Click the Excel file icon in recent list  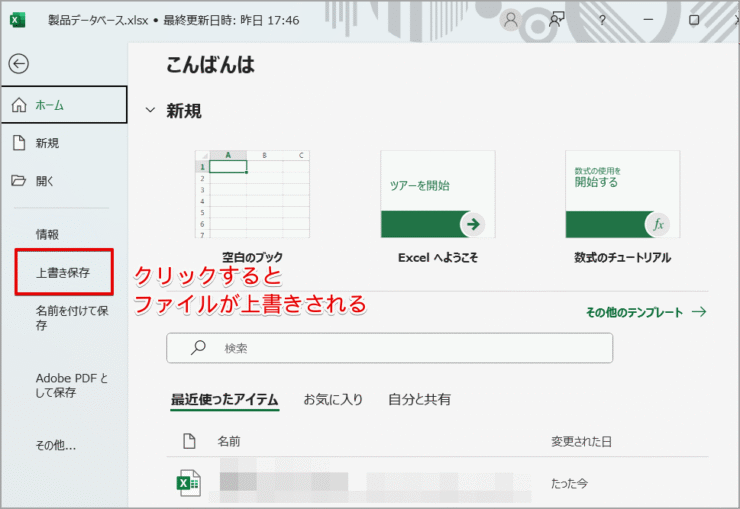[x=189, y=483]
